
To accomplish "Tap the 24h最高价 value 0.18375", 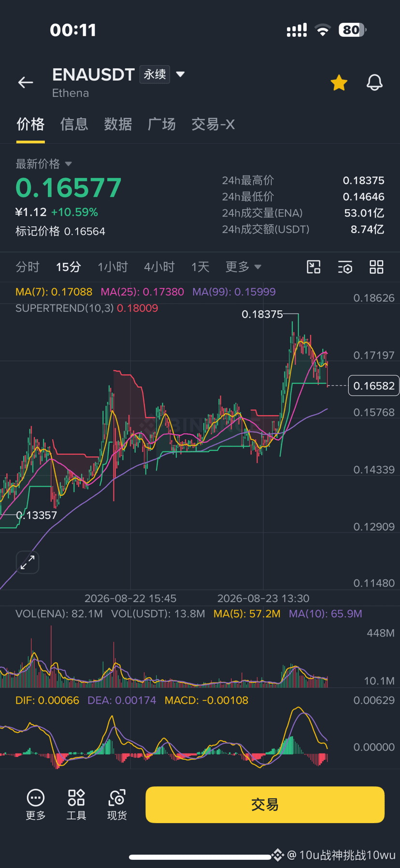I will (x=363, y=180).
